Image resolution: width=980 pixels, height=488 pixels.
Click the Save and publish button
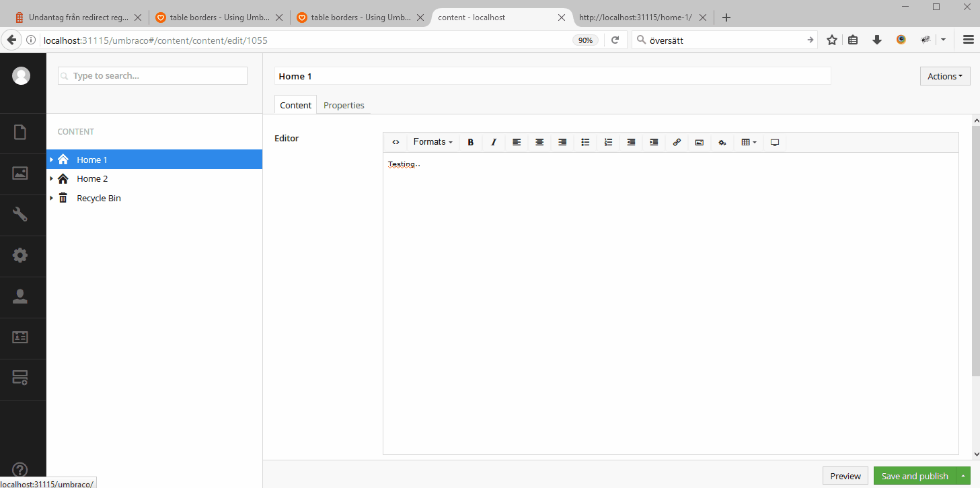tap(914, 476)
